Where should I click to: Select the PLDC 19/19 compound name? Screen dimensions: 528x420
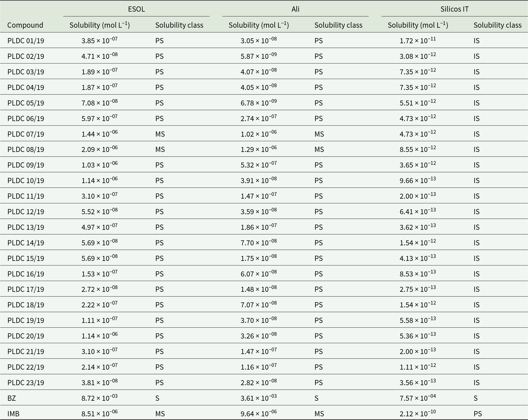point(26,320)
